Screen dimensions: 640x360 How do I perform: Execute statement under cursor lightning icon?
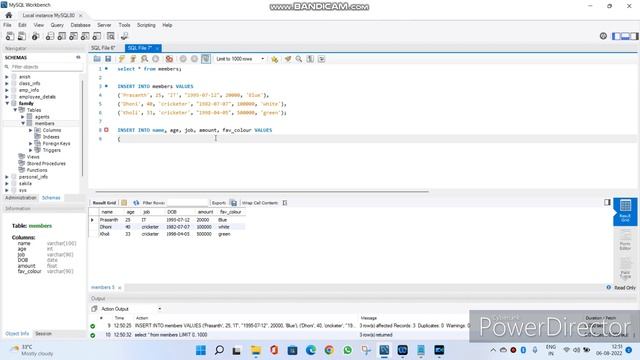coord(133,59)
